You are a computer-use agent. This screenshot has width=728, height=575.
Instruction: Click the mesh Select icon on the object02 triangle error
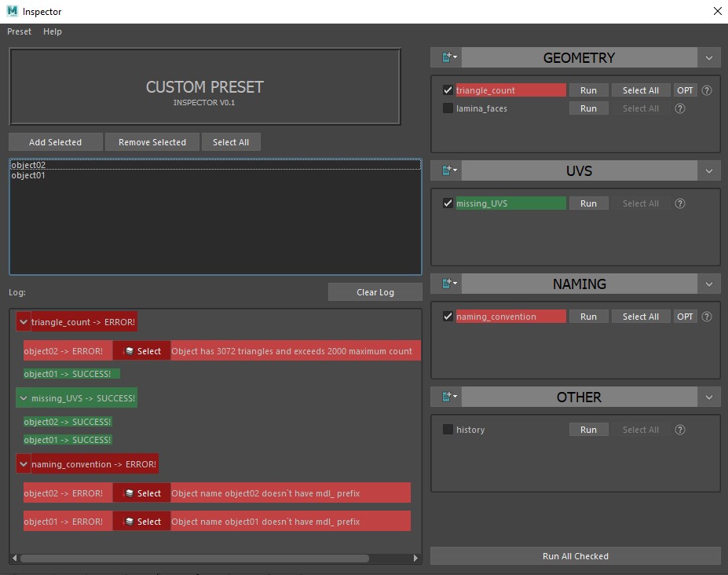[141, 350]
